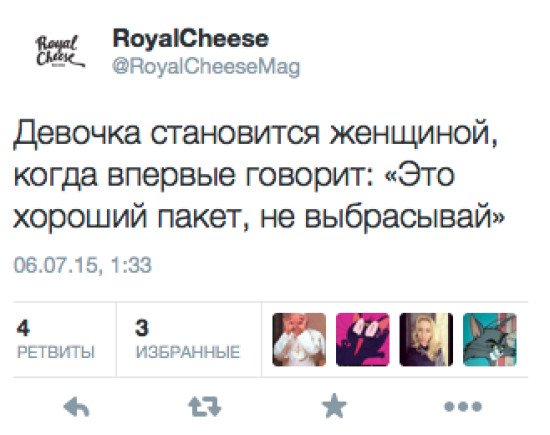
Task: Open the ИЗБРАННЫЕ label list
Action: (188, 352)
